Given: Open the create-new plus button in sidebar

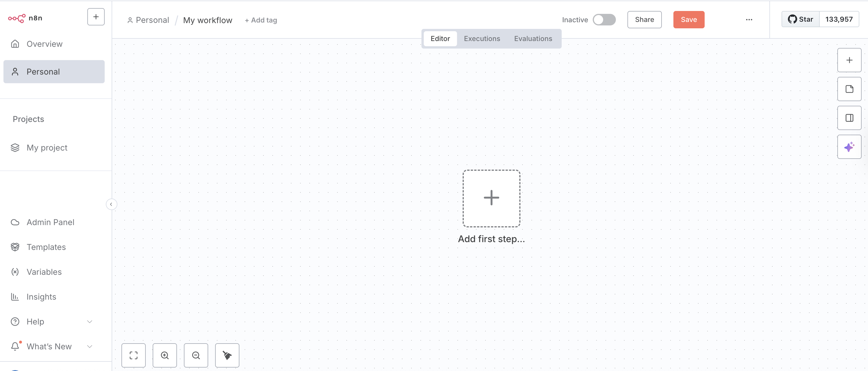Looking at the screenshot, I should pos(96,17).
